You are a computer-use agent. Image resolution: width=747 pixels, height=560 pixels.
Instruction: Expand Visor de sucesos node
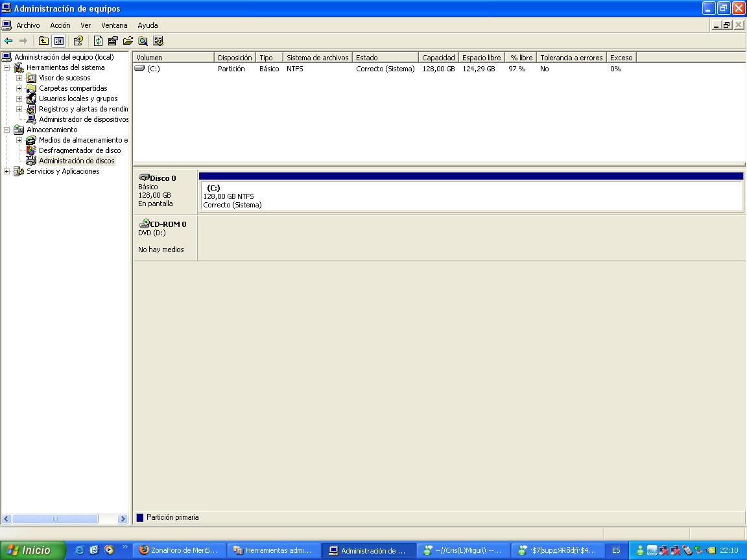point(19,78)
